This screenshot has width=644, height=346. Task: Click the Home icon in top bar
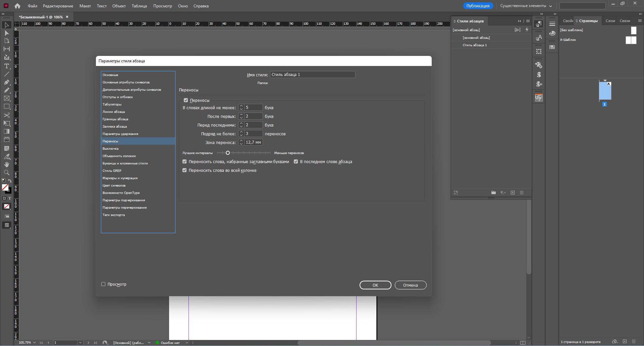coord(17,6)
